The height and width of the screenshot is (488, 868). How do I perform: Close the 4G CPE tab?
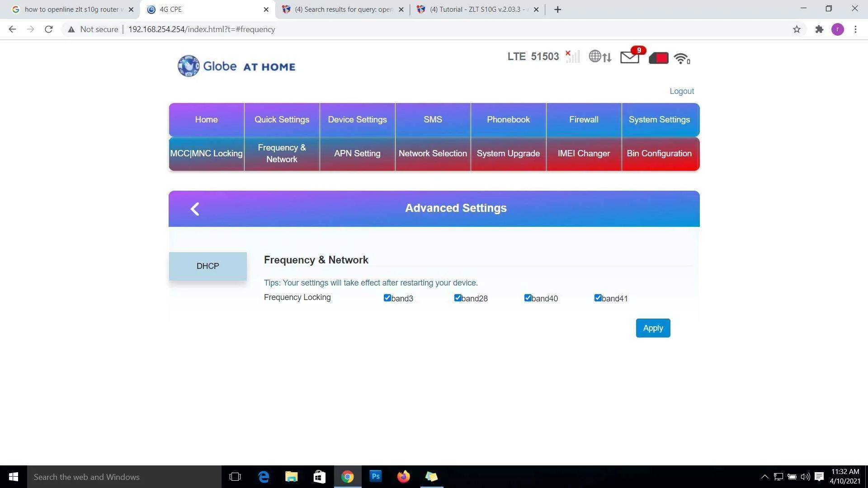266,9
